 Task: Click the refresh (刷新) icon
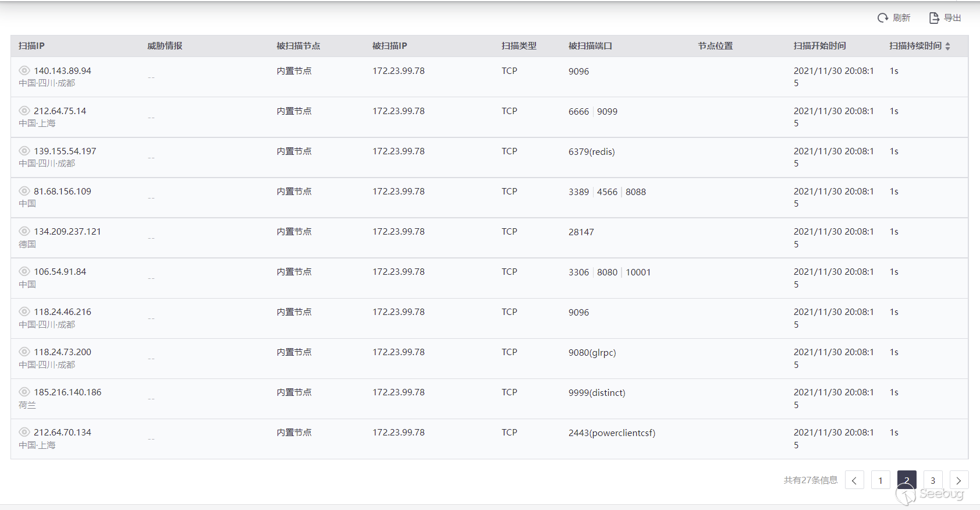coord(883,18)
